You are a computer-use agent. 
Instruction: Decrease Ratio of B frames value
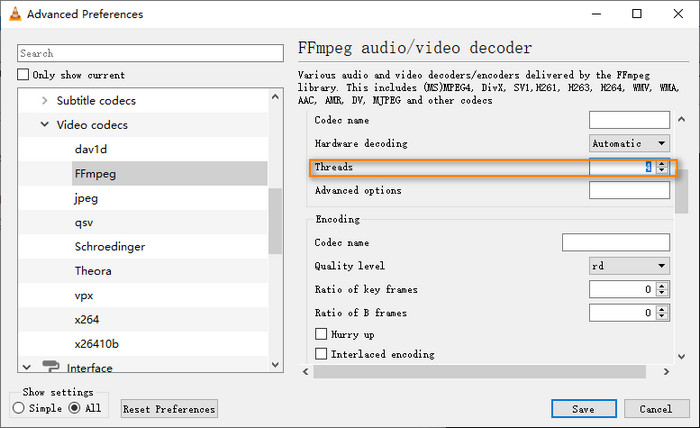click(662, 316)
